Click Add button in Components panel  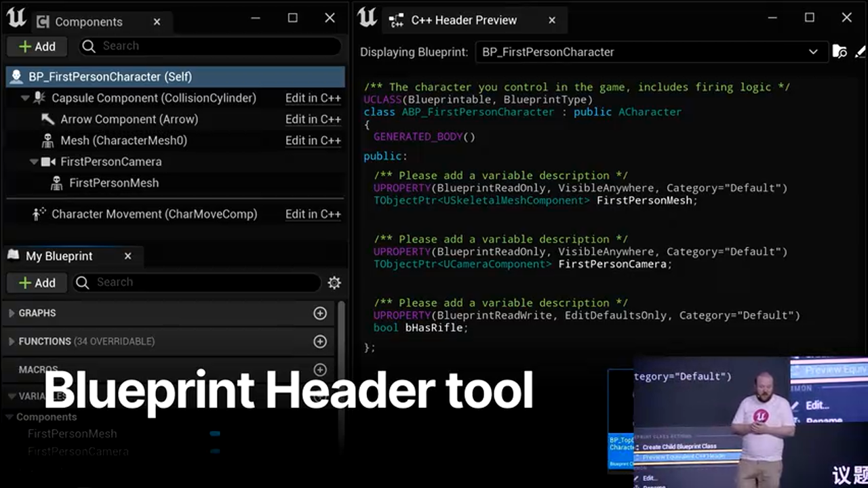[37, 47]
